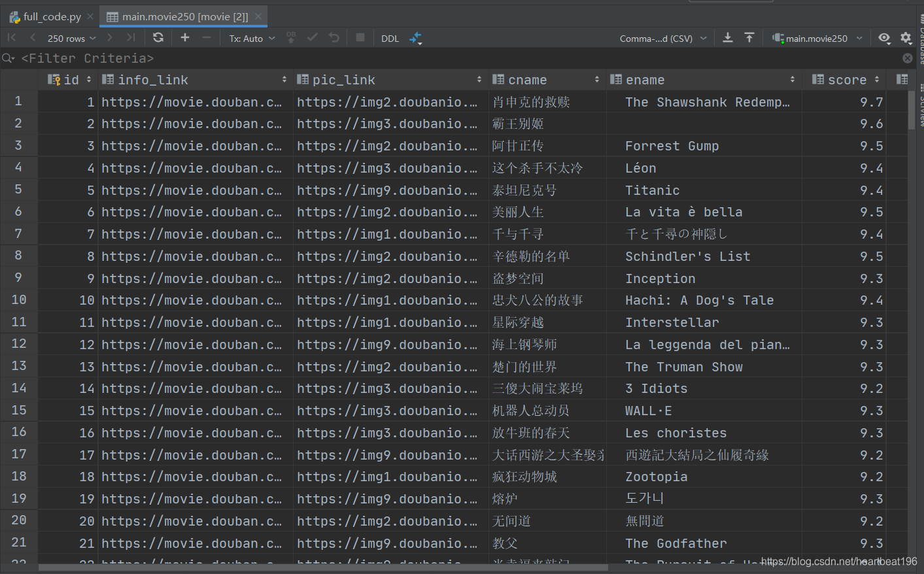Click the pic_link column header

(391, 80)
